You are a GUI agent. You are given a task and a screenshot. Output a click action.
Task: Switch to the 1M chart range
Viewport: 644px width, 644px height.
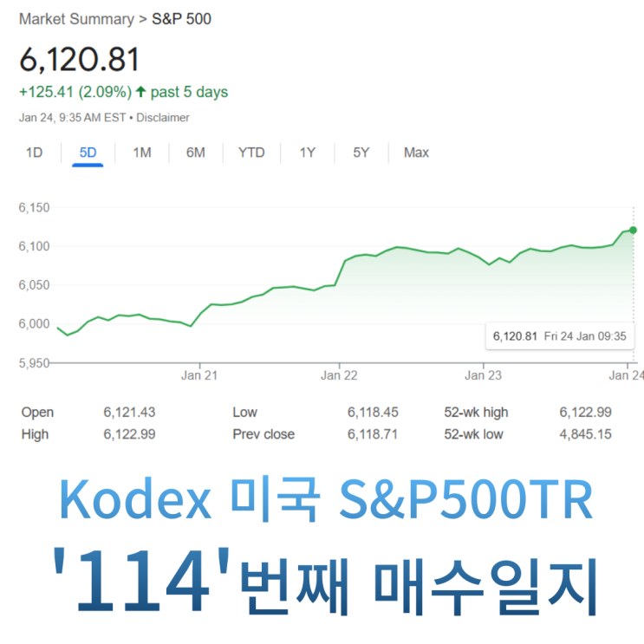142,153
